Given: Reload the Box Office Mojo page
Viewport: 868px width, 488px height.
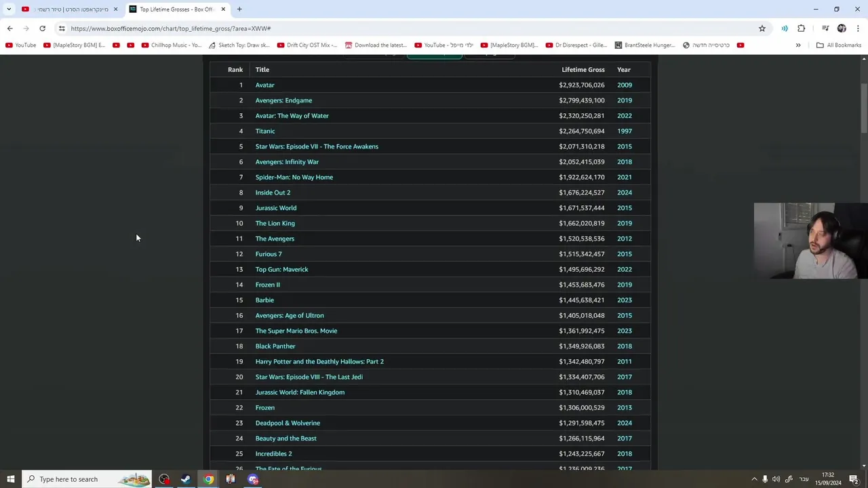Looking at the screenshot, I should [42, 28].
